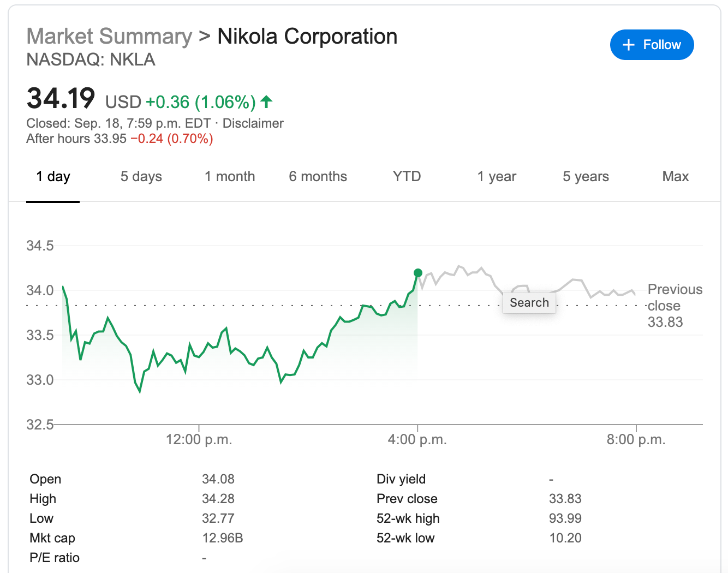Click the green closing price dot on chart
The width and height of the screenshot is (728, 573).
click(x=418, y=273)
